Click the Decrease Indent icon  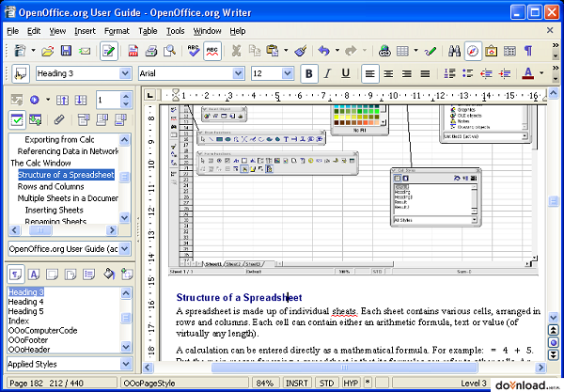click(486, 73)
